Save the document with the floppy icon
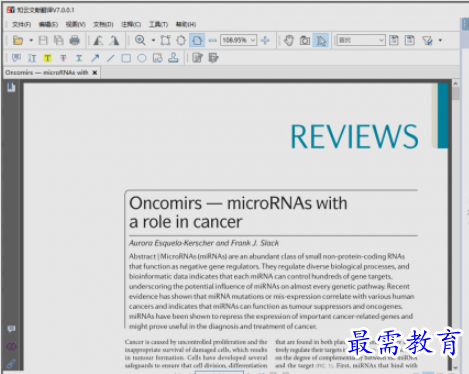 [x=43, y=40]
